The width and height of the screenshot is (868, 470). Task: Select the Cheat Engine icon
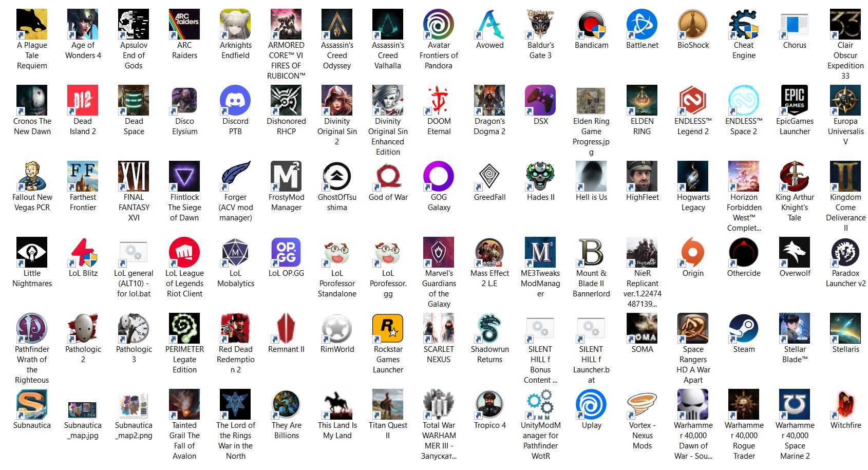(x=744, y=24)
